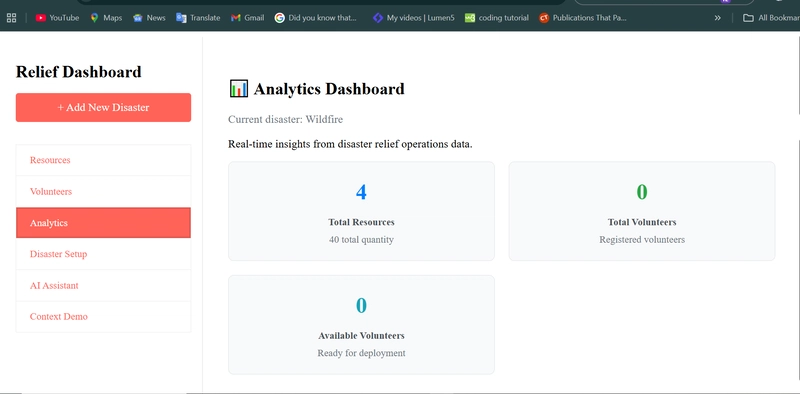Screen dimensions: 800x394
Task: Open the YouTube bookmark
Action: [x=57, y=18]
